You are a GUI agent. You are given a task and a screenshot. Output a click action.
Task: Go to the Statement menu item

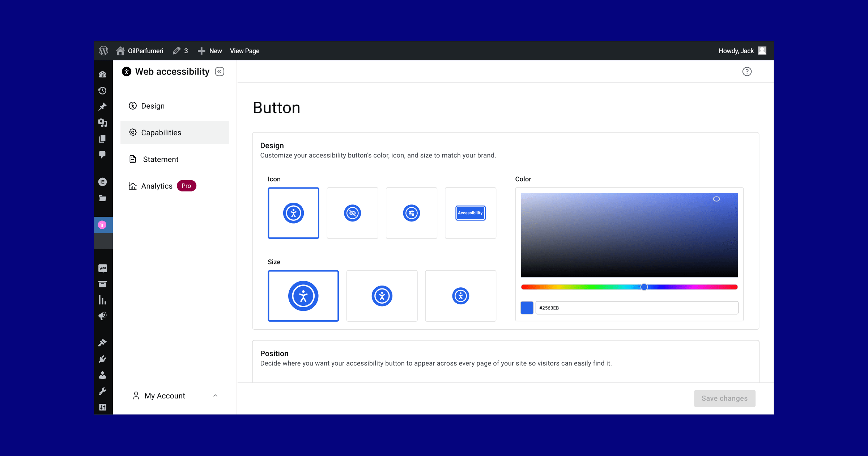[161, 159]
